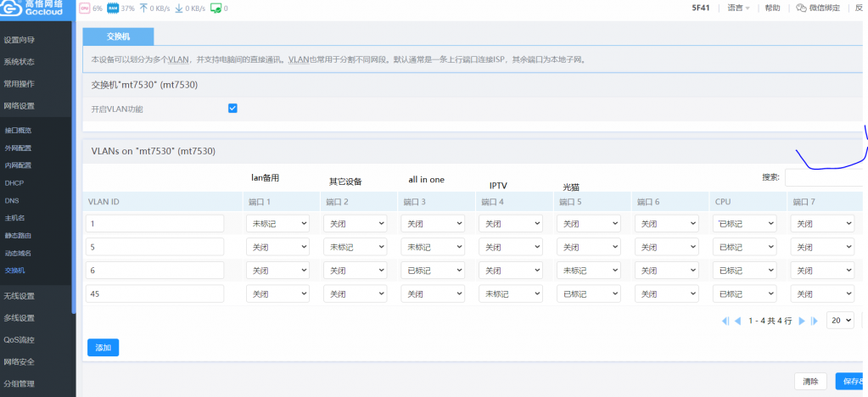Open 外网配置 submenu item
The height and width of the screenshot is (397, 868).
pos(18,148)
